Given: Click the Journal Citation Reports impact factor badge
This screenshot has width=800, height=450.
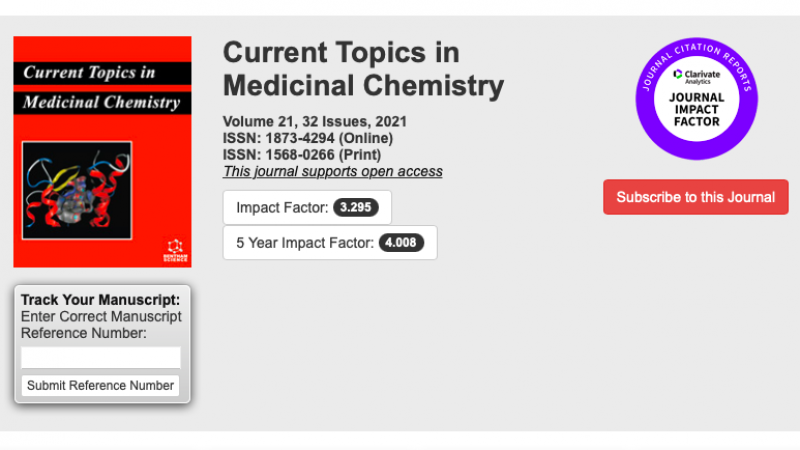Looking at the screenshot, I should [x=697, y=99].
